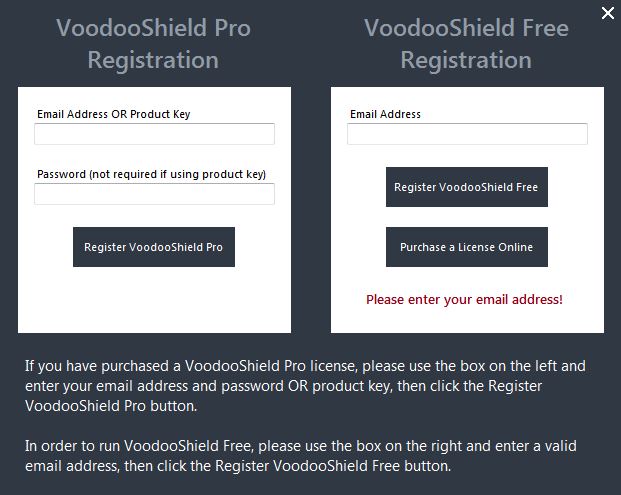Screen dimensions: 621x495
Task: Click empty space below the Register VoodooShield Pro button
Action: click(x=154, y=300)
